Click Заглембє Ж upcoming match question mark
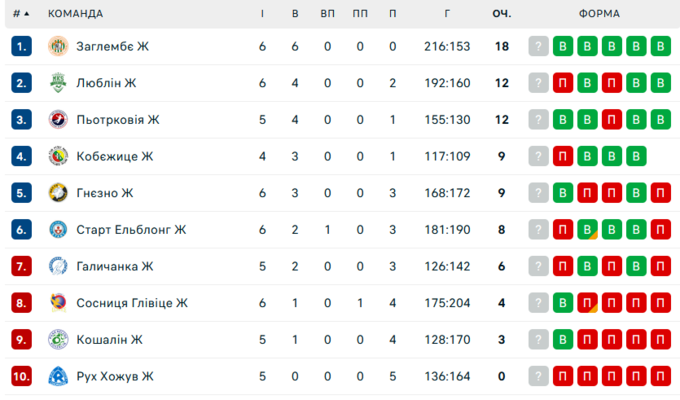 click(x=539, y=46)
